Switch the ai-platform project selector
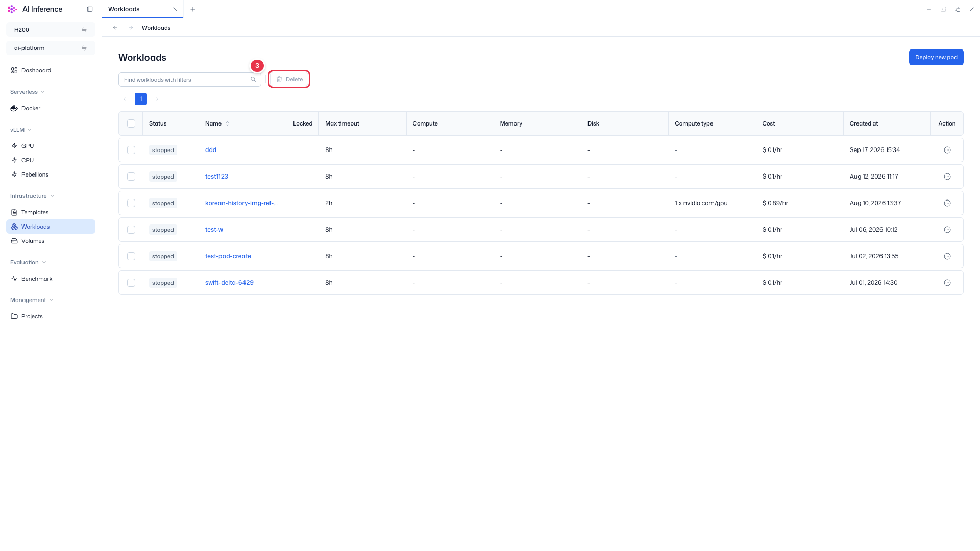The height and width of the screenshot is (551, 980). [x=51, y=48]
